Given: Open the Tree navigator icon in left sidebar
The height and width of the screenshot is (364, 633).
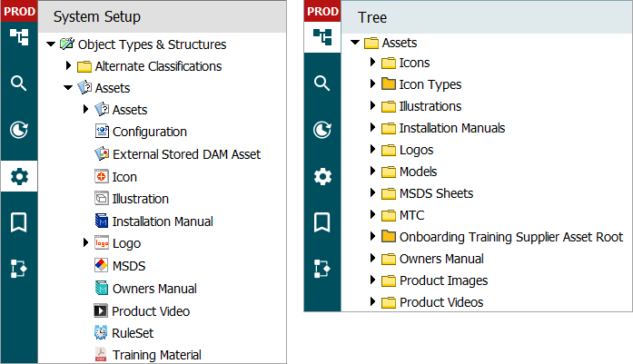Looking at the screenshot, I should pyautogui.click(x=19, y=36).
